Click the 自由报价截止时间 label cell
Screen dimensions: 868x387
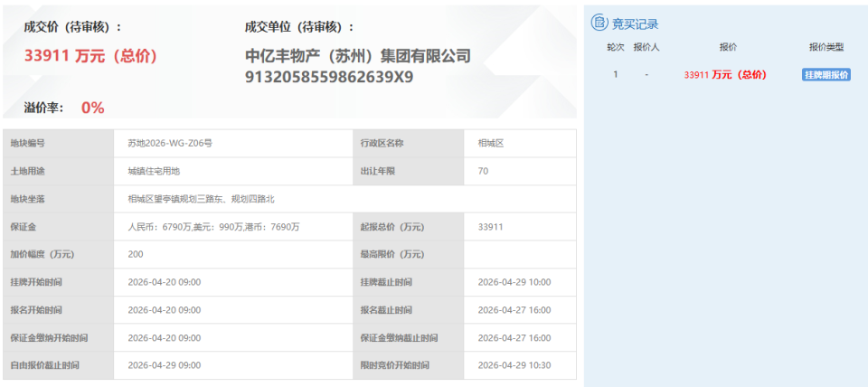[58, 365]
